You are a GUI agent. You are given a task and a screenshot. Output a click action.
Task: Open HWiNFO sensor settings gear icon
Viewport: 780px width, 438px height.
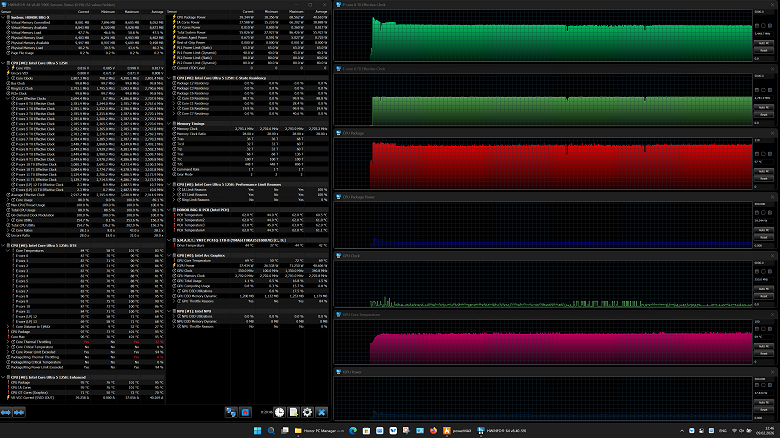click(308, 411)
